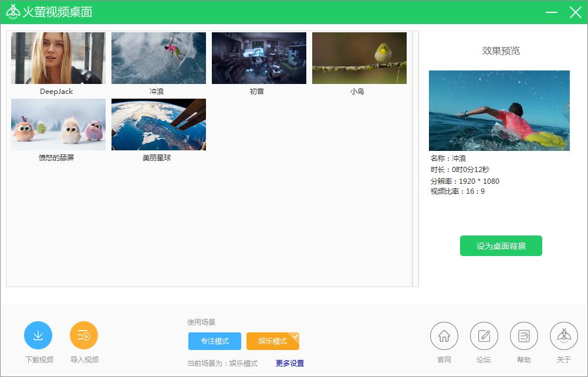Viewport: 588px width, 377px height.
Task: Click the firefly logo in title bar
Action: pyautogui.click(x=13, y=12)
